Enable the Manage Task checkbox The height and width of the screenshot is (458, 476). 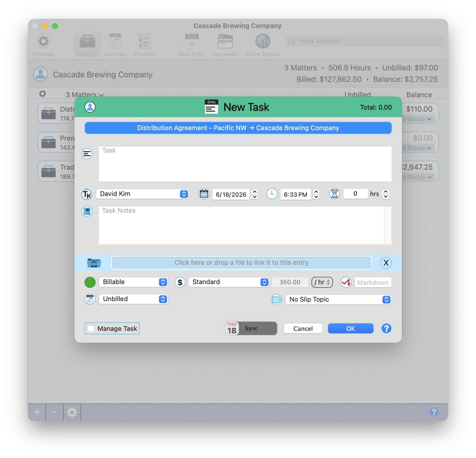pyautogui.click(x=91, y=328)
